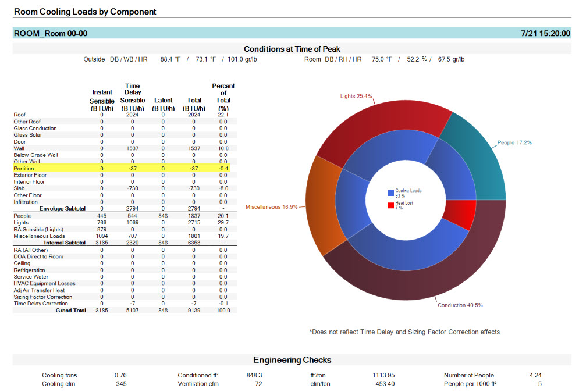Click the 'Cooling tons' value 0.76
This screenshot has width=572, height=392.
point(120,375)
